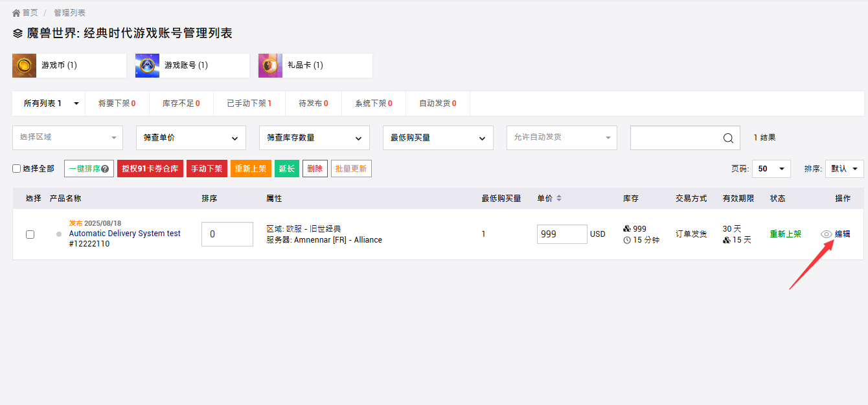Check the product row's selection checkbox
868x405 pixels.
(30, 234)
